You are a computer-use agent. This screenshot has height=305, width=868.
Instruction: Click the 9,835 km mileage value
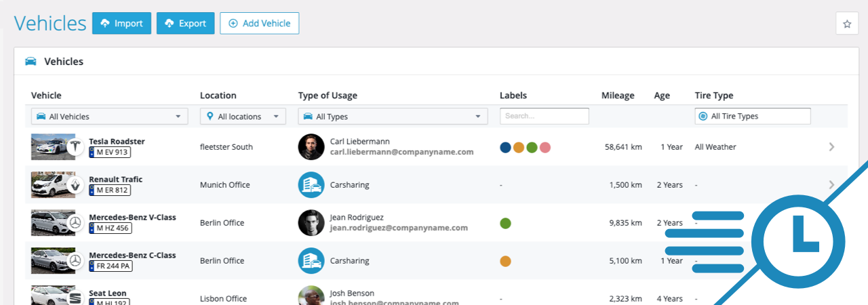625,223
